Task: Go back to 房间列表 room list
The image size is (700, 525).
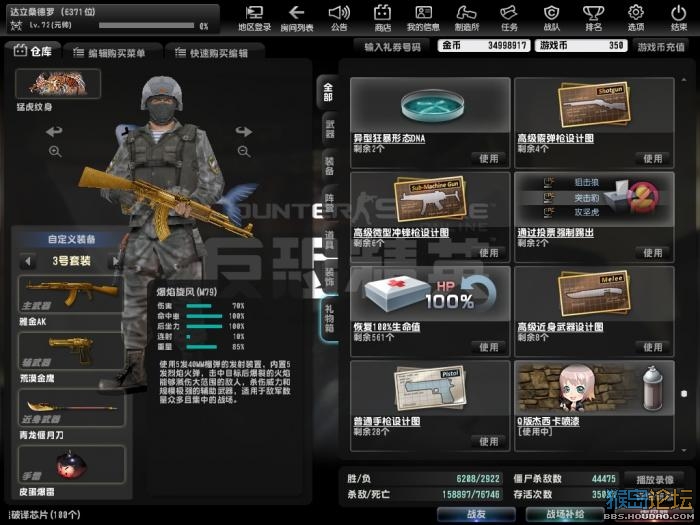Action: click(297, 18)
